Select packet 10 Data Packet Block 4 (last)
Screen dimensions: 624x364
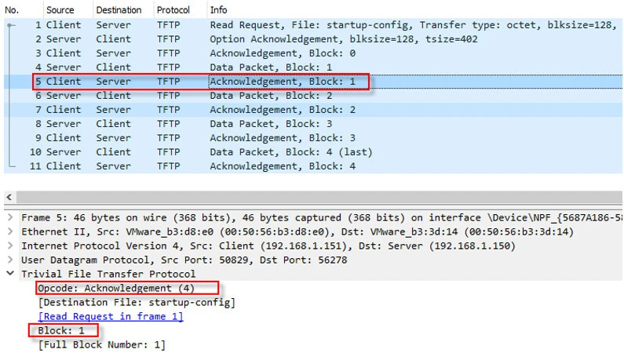(x=314, y=152)
